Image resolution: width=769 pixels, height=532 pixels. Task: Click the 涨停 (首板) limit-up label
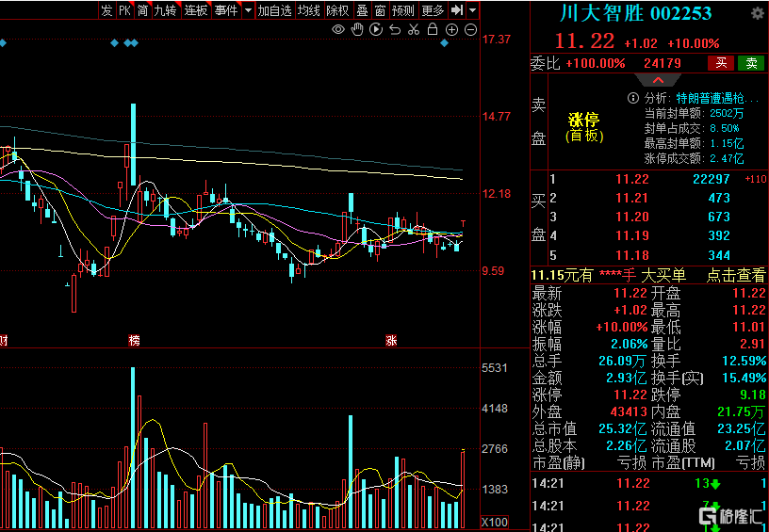(x=584, y=127)
